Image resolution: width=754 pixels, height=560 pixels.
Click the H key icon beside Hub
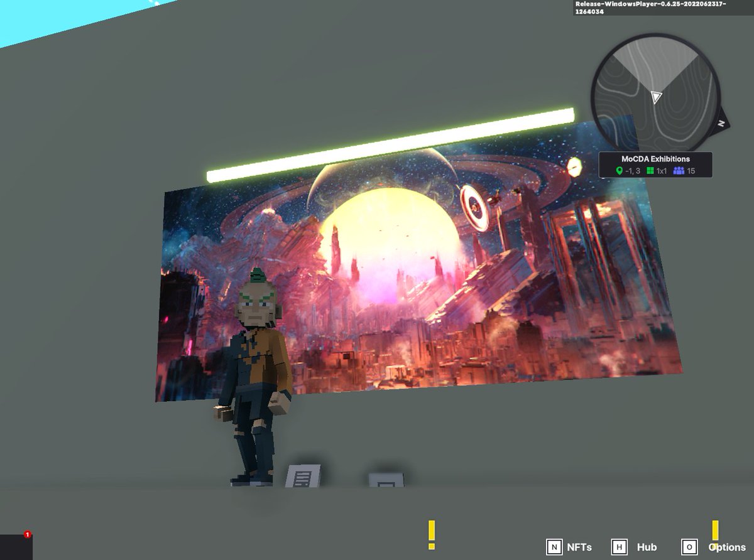[x=619, y=547]
